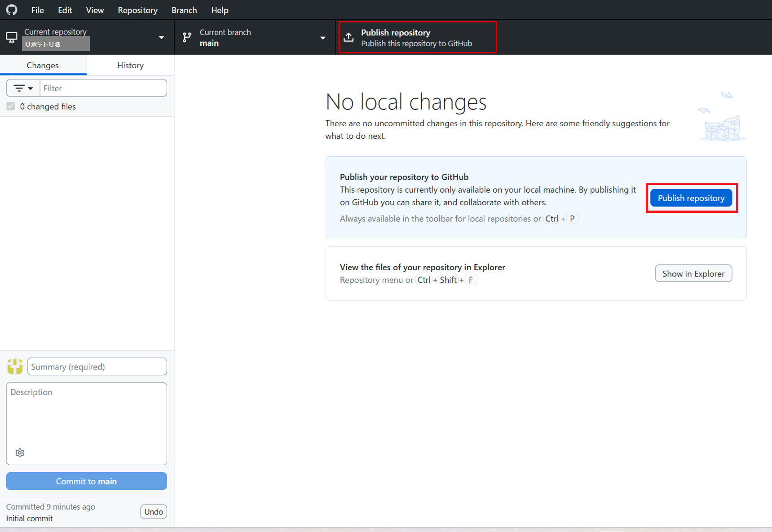Click Publish repository in the toolbar
This screenshot has height=532, width=772.
[x=417, y=37]
